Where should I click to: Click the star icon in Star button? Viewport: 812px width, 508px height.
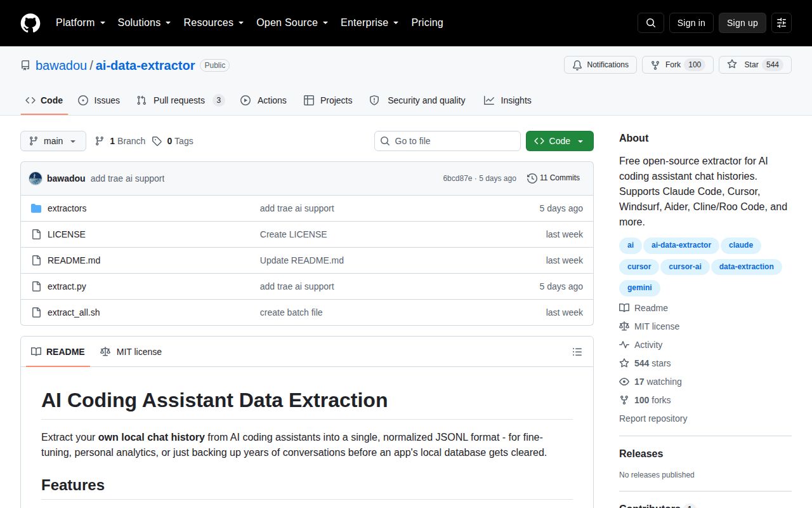pyautogui.click(x=732, y=65)
